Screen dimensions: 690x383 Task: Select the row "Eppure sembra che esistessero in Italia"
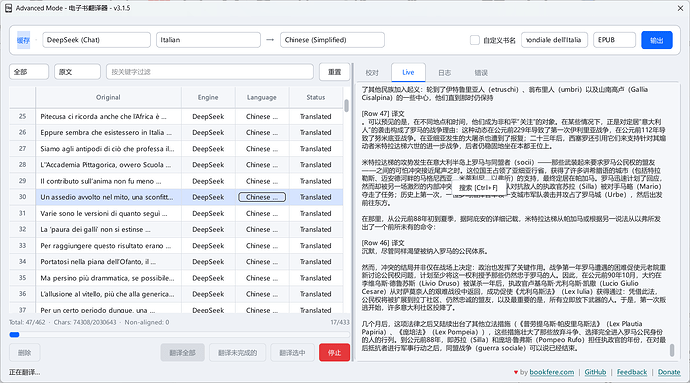coord(108,133)
